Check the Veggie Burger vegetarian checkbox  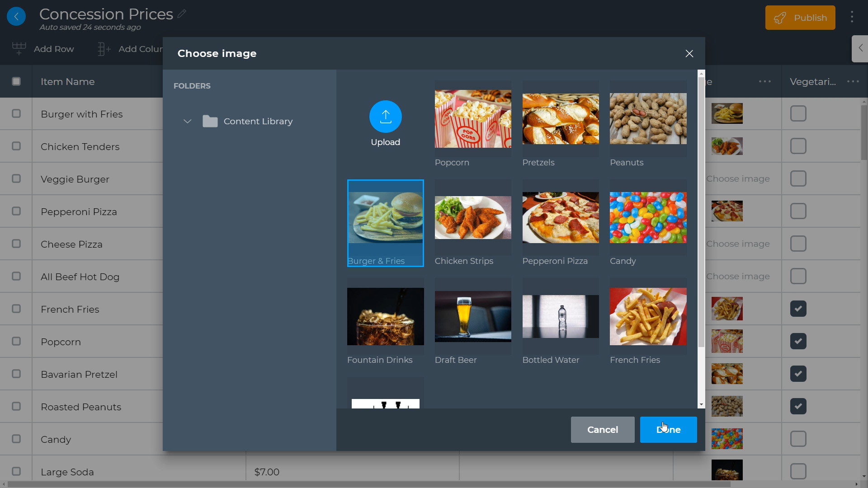(798, 178)
